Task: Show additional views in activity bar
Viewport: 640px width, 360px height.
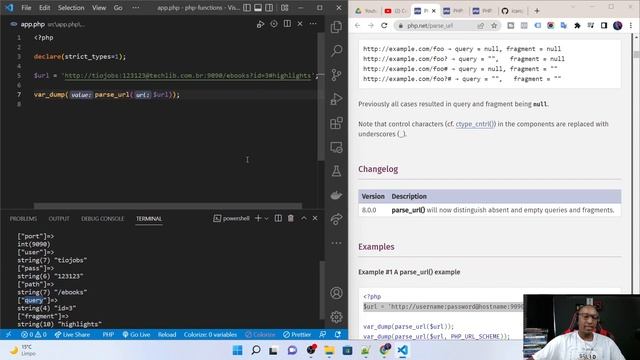Action: pos(336,243)
